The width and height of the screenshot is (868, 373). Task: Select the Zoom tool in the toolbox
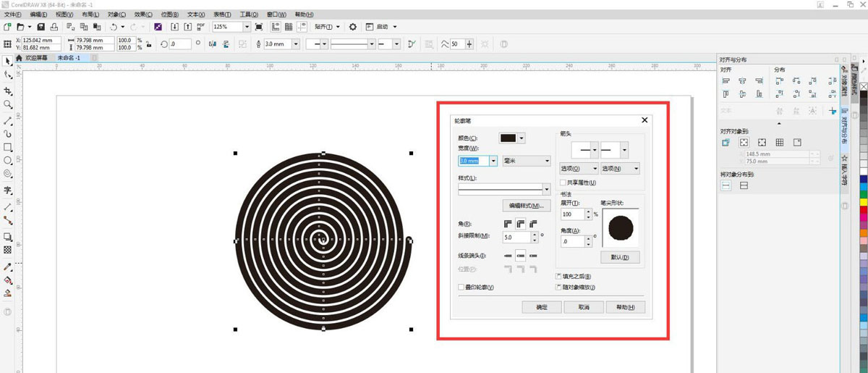click(x=8, y=105)
